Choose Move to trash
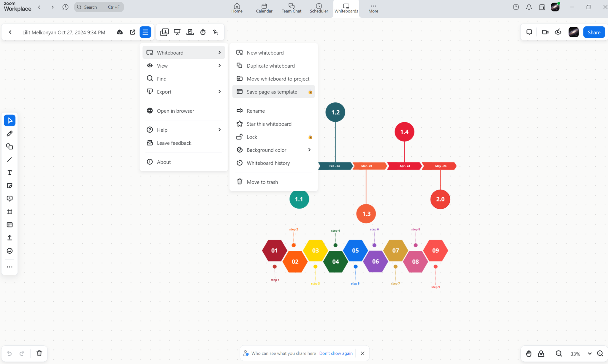Screen dimensions: 608x364 pos(262,182)
